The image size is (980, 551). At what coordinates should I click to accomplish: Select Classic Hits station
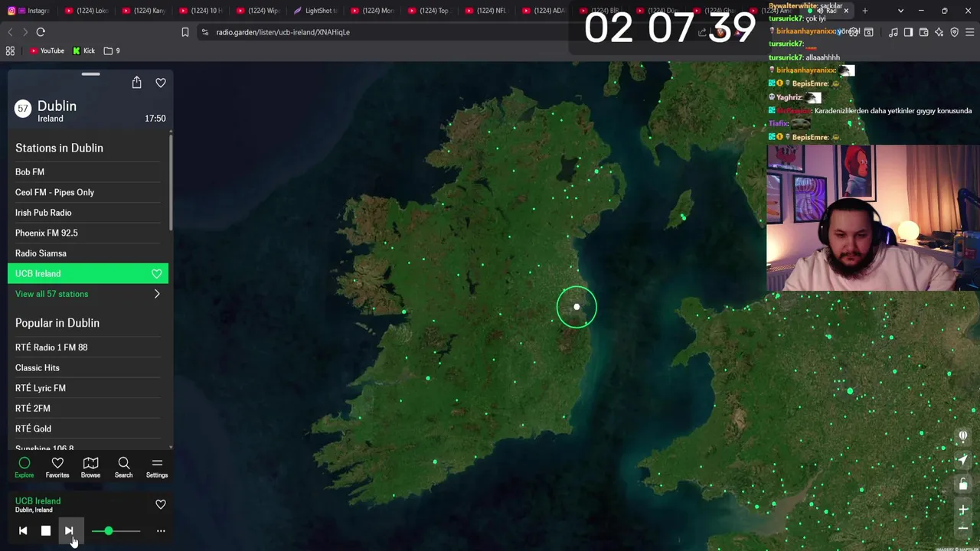(88, 367)
